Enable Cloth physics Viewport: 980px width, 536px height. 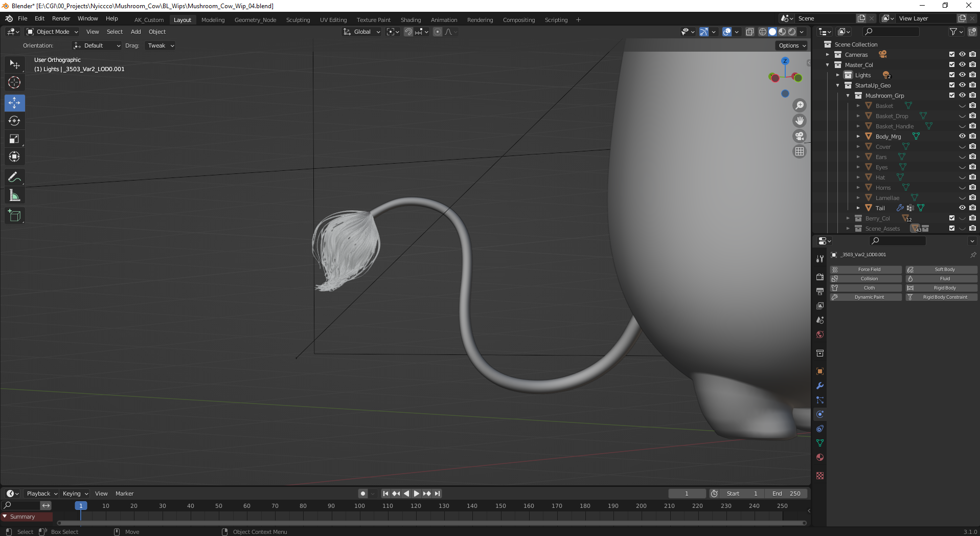click(865, 288)
